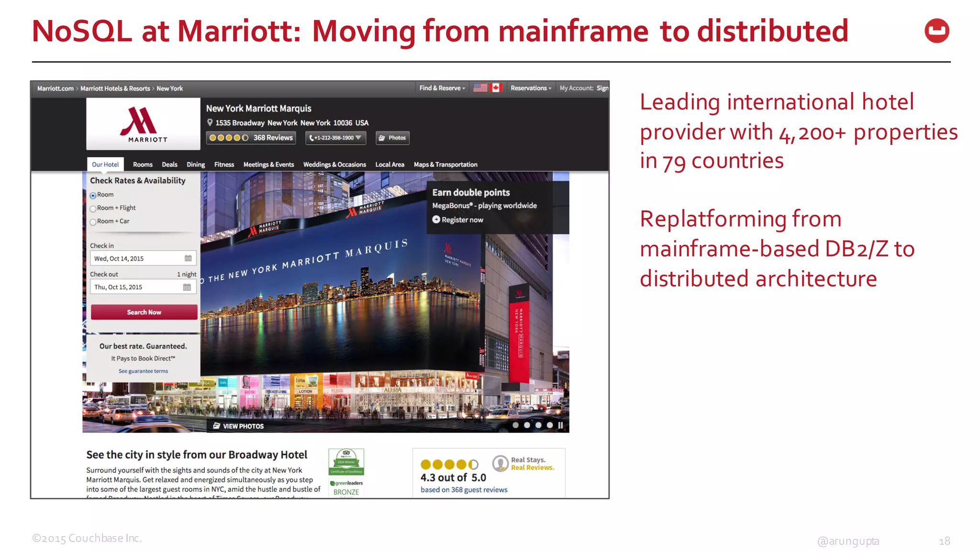Click the TripAdvisor Certificate of Excellence badge

[x=346, y=462]
